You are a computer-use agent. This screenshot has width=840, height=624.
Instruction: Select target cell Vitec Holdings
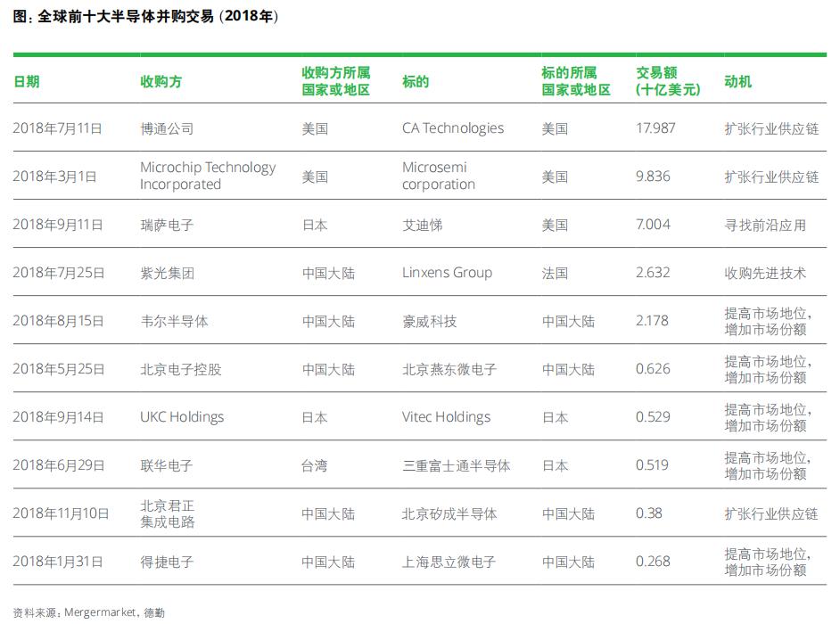click(x=446, y=417)
